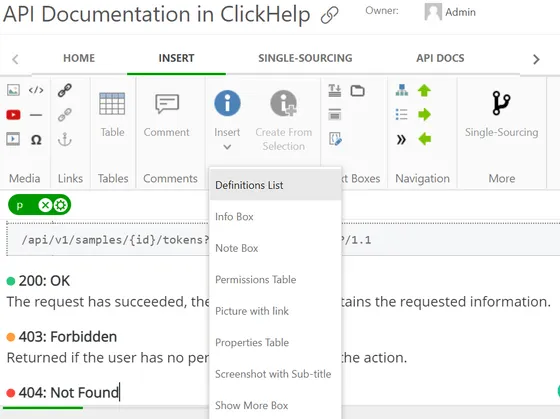
Task: Insert green left-arrow previous topic link
Action: point(424,139)
